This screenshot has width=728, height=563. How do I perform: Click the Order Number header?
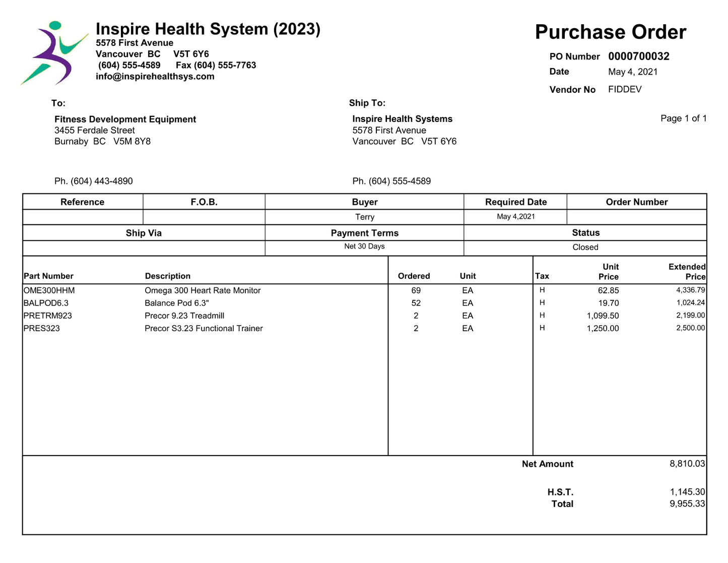pos(637,202)
